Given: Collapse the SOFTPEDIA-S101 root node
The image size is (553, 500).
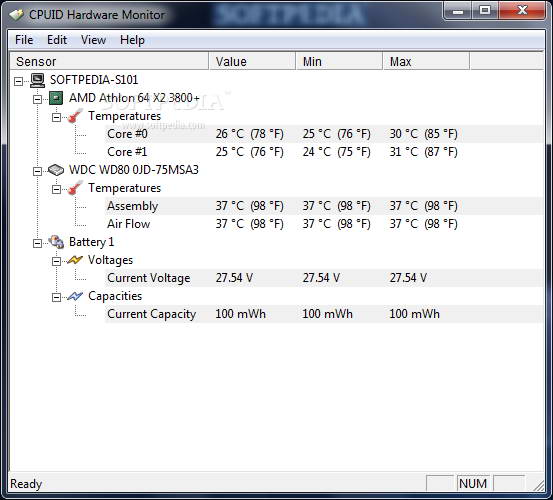Looking at the screenshot, I should pyautogui.click(x=18, y=81).
